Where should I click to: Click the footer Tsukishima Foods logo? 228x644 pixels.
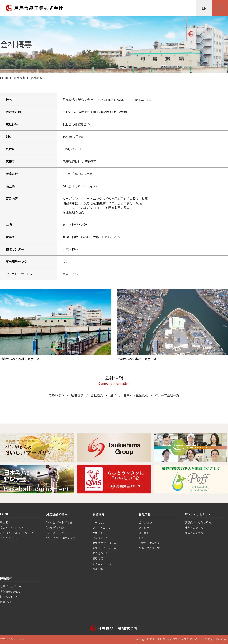click(x=114, y=628)
